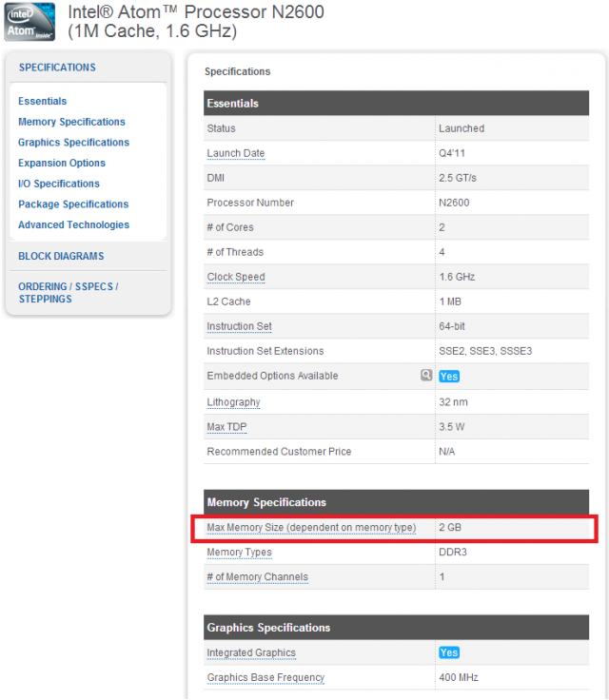Click the 'Status' row label

[221, 128]
